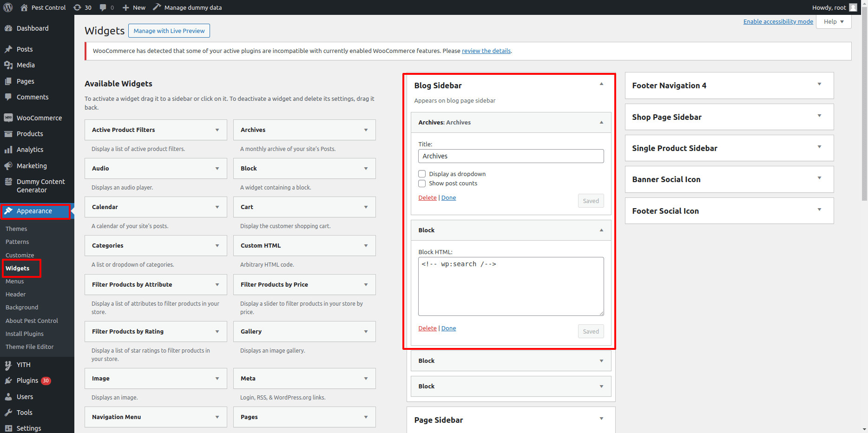Delete the Archives widget via Delete link
868x433 pixels.
[x=427, y=198]
